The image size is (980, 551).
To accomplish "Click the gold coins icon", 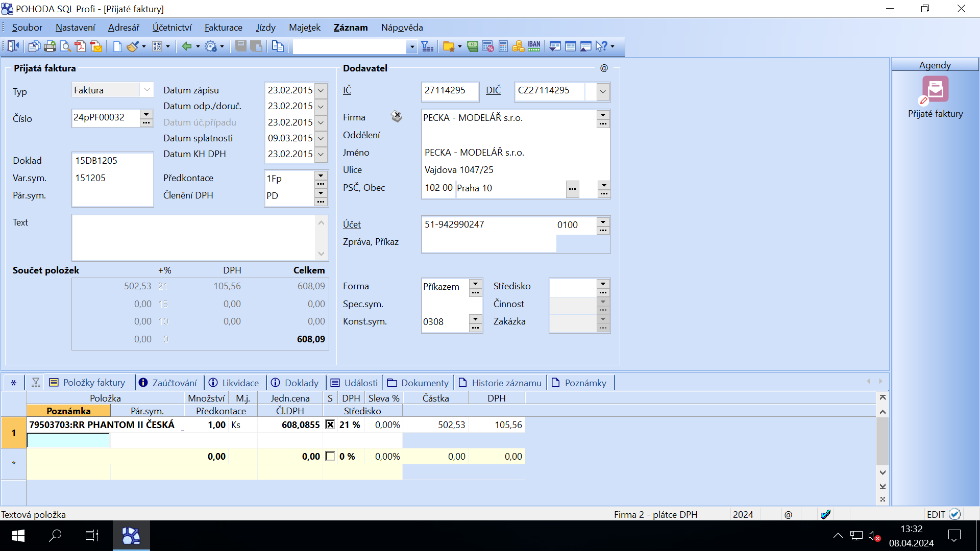I will click(518, 46).
